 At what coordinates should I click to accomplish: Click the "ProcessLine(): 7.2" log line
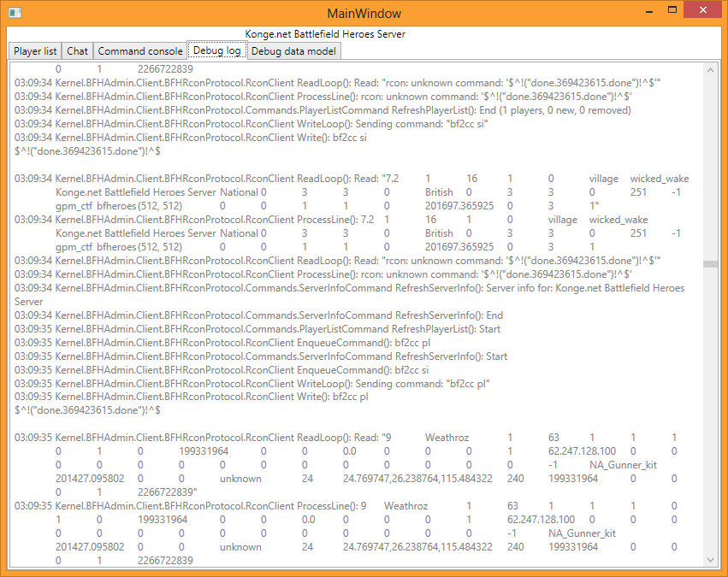click(x=331, y=220)
